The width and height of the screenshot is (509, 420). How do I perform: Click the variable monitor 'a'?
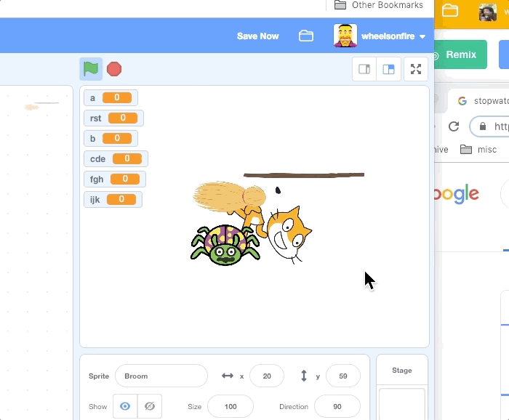point(111,97)
